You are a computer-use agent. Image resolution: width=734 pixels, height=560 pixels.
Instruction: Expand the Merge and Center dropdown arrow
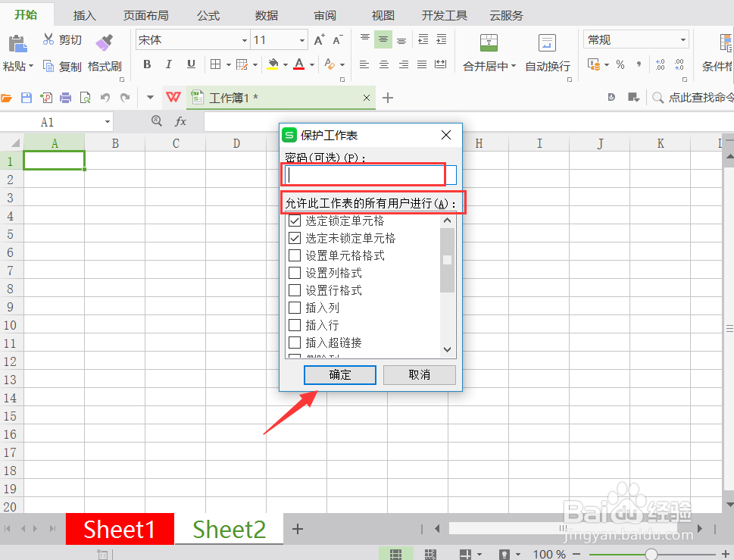pyautogui.click(x=513, y=66)
